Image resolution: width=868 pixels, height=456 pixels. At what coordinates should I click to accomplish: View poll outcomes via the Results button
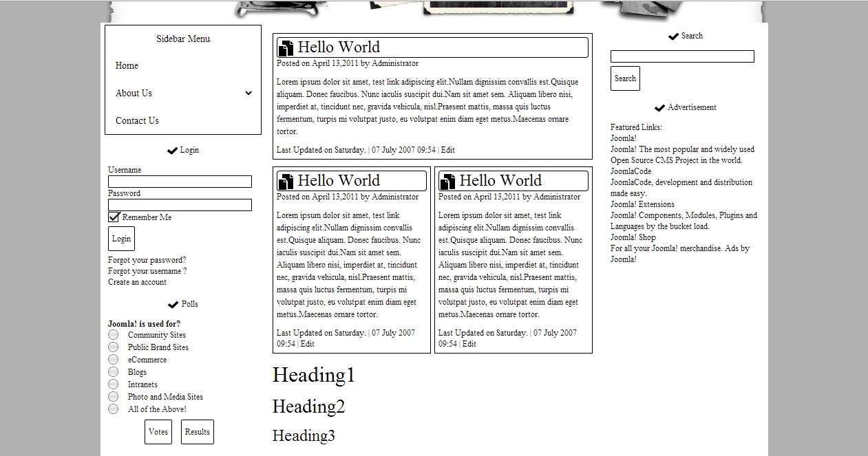tap(198, 432)
